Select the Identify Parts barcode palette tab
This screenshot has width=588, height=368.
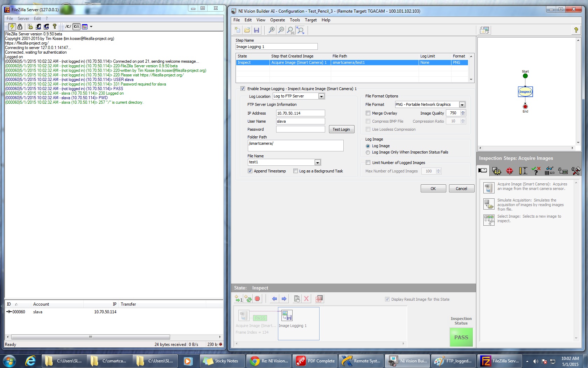[x=549, y=171]
